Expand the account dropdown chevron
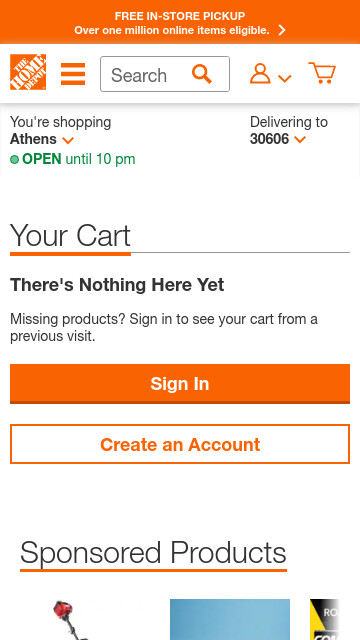360x640 pixels. coord(284,78)
